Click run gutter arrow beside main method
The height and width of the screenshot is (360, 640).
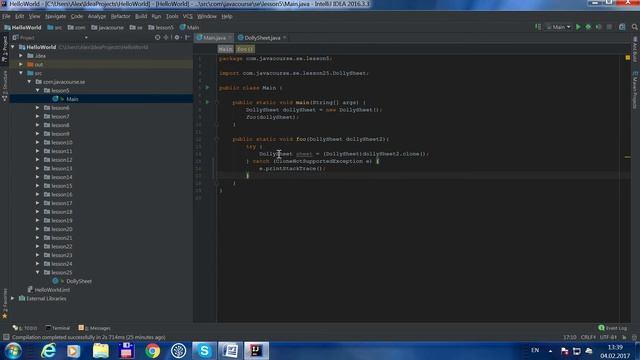click(x=207, y=102)
